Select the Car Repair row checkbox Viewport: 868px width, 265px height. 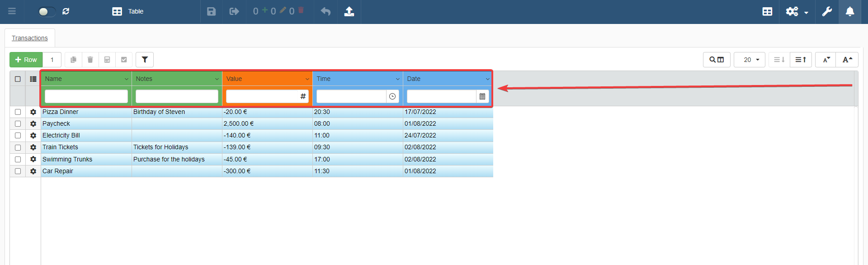[x=18, y=171]
